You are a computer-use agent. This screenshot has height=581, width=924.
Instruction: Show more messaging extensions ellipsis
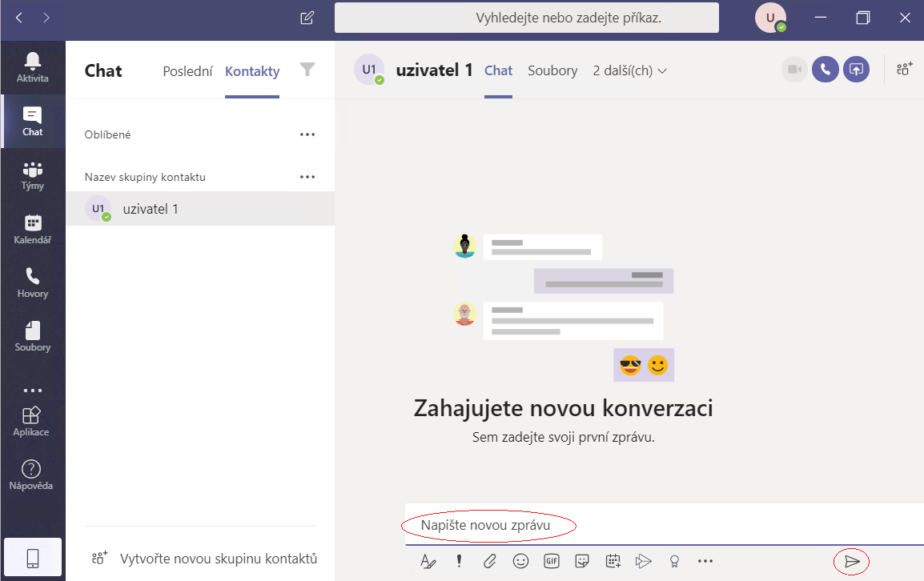(705, 561)
